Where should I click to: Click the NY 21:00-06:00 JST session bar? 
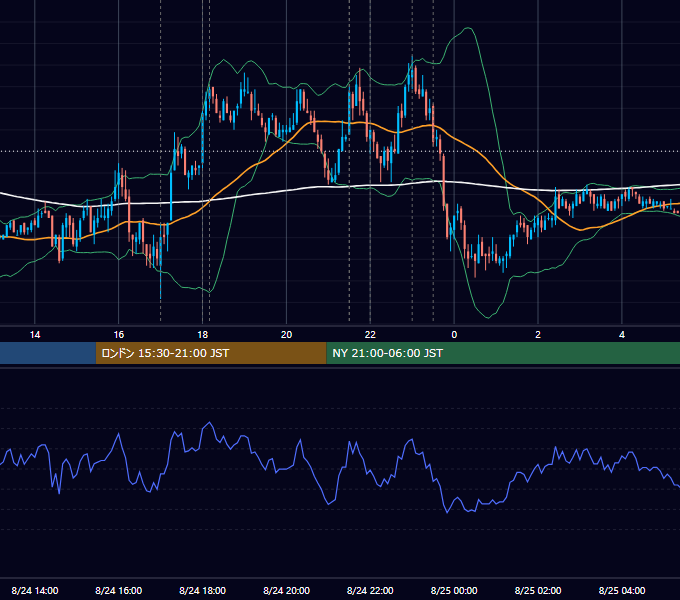503,353
